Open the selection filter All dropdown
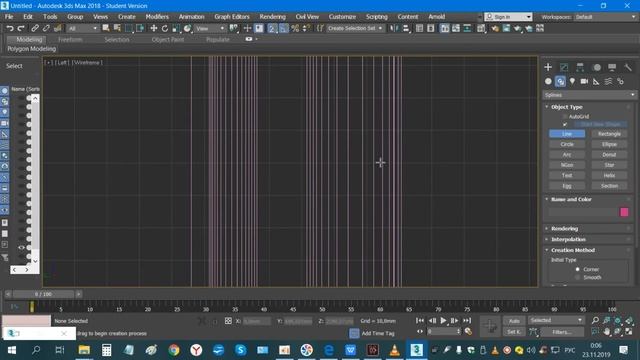This screenshot has height=360, width=640. pyautogui.click(x=83, y=28)
